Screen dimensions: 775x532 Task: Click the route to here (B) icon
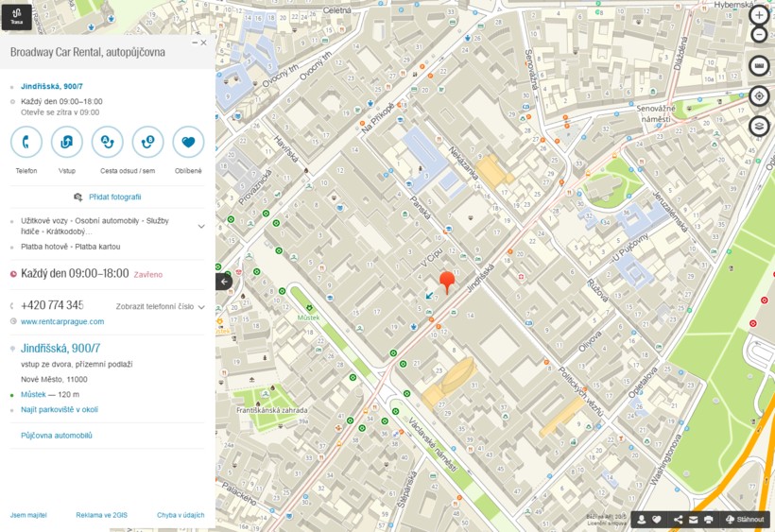tap(147, 143)
